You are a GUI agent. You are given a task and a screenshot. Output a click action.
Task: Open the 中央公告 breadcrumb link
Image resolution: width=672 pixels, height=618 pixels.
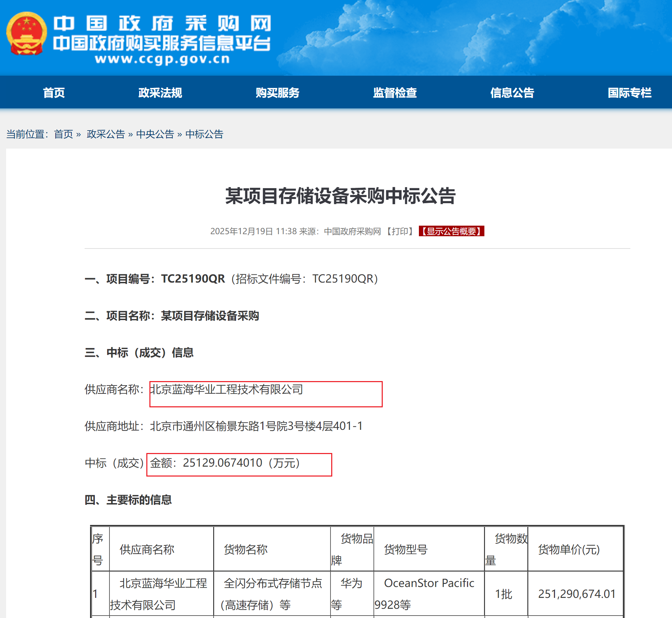[x=155, y=134]
